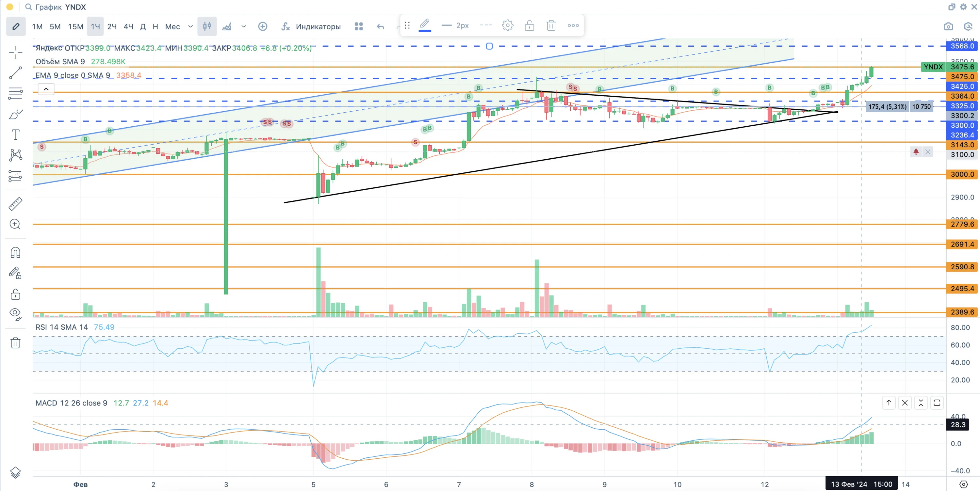Select the text annotation tool

(x=16, y=135)
